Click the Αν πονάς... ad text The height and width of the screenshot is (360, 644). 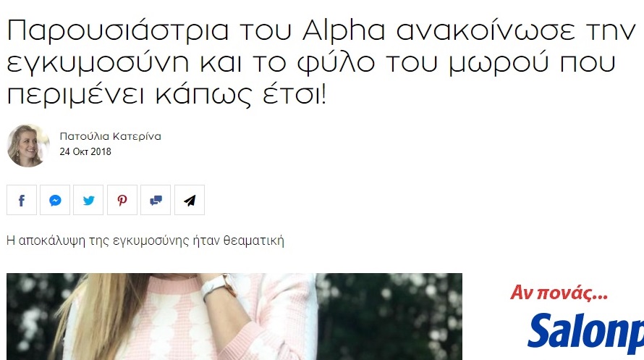[559, 293]
